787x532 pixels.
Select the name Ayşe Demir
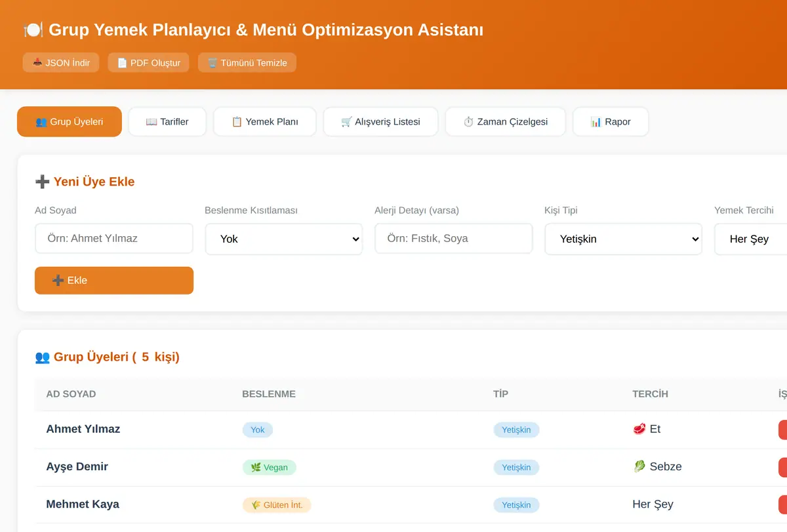[x=77, y=466]
